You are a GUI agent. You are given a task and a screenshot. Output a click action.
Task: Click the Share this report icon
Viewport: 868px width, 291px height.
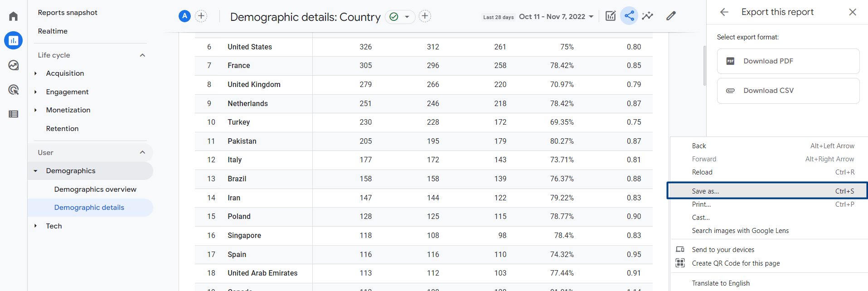[x=629, y=16]
